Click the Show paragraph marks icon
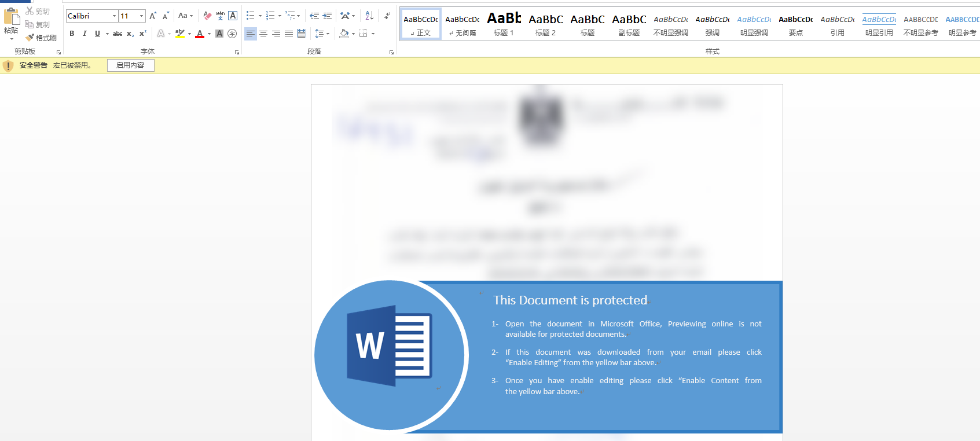 click(x=387, y=16)
